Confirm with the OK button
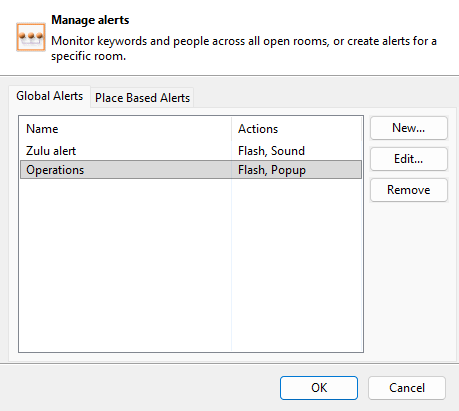The width and height of the screenshot is (459, 411). (319, 388)
